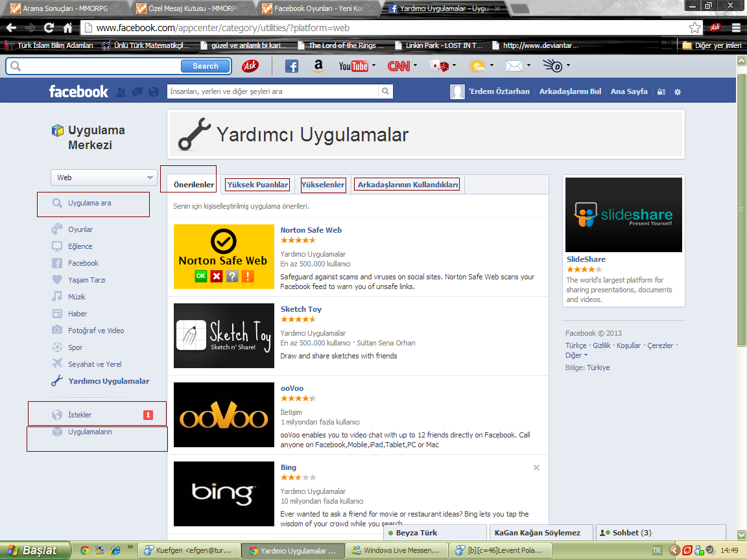
Task: Select the Önerilenler tab
Action: (194, 185)
